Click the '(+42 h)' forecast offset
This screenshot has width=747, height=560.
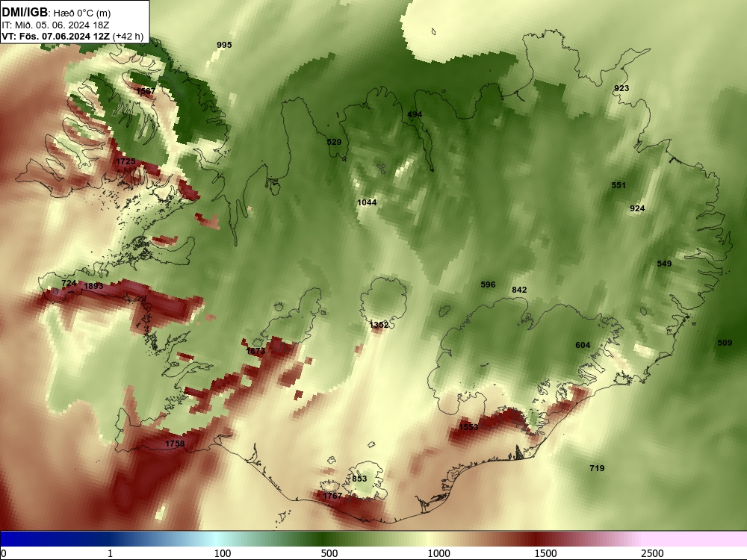tap(128, 36)
